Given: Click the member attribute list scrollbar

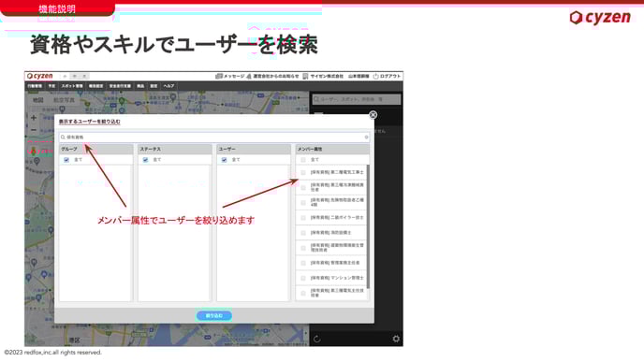Looking at the screenshot, I should [368, 226].
